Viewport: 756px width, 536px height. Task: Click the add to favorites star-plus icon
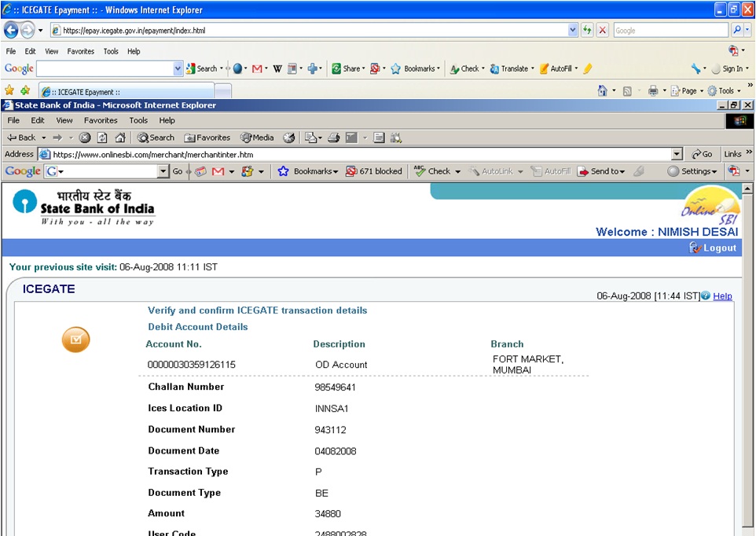(25, 90)
